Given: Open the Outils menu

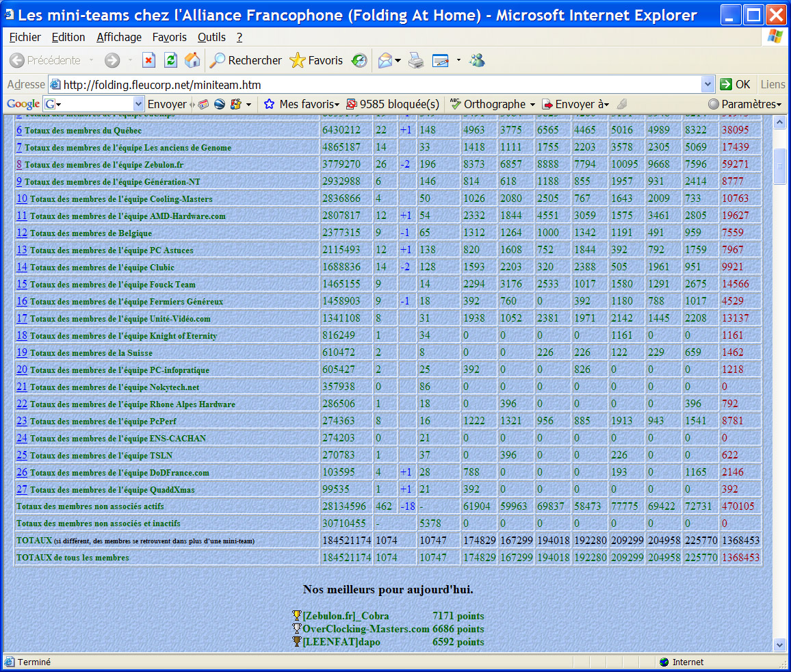Looking at the screenshot, I should coord(211,37).
